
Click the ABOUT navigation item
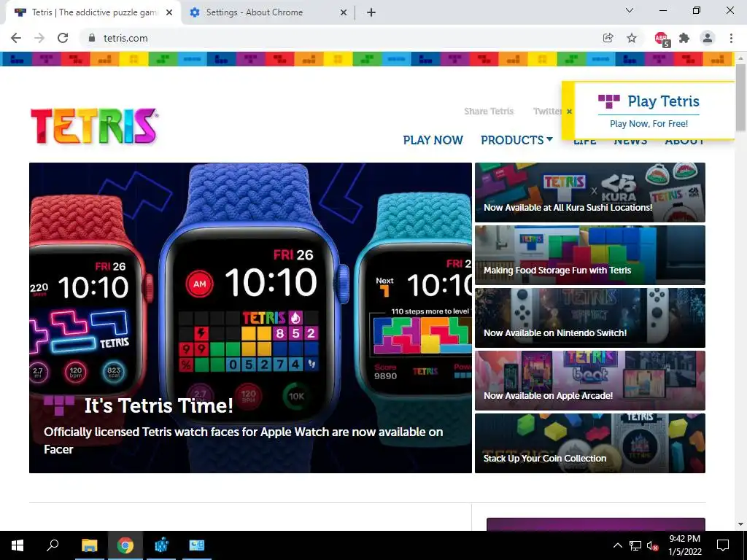click(x=684, y=141)
